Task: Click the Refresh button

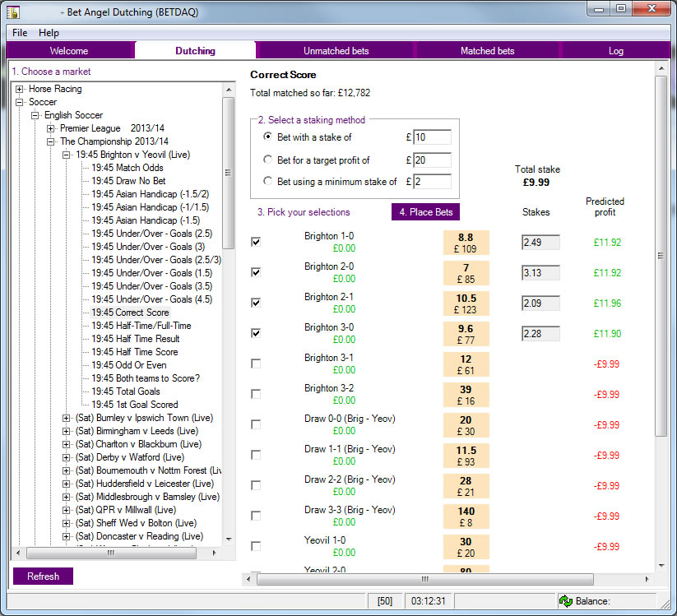Action: pyautogui.click(x=43, y=577)
